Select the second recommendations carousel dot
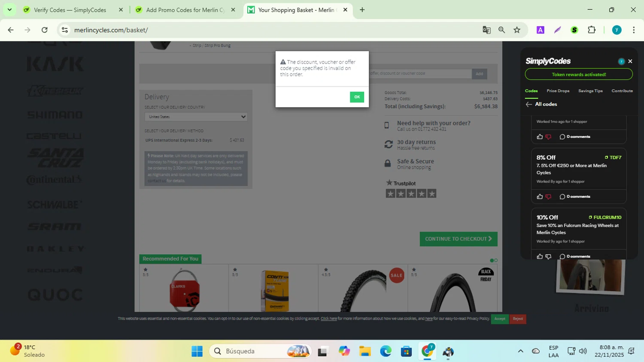This screenshot has height=362, width=644. click(x=496, y=260)
